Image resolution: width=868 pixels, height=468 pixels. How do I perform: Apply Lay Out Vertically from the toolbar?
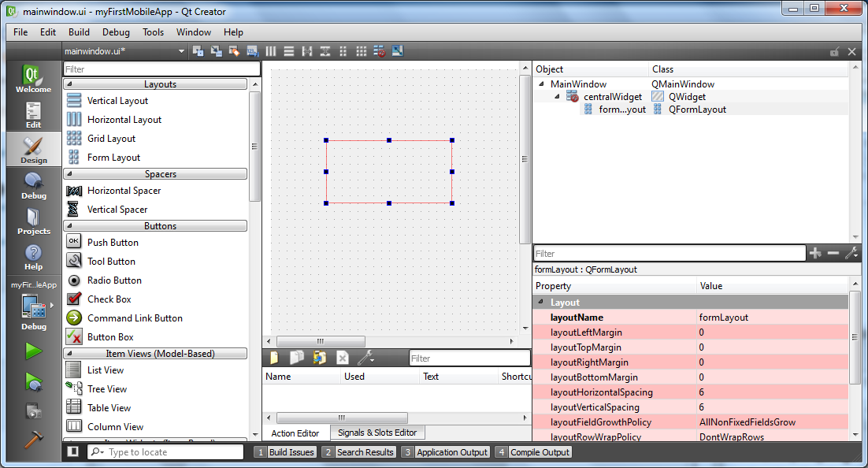[x=289, y=51]
